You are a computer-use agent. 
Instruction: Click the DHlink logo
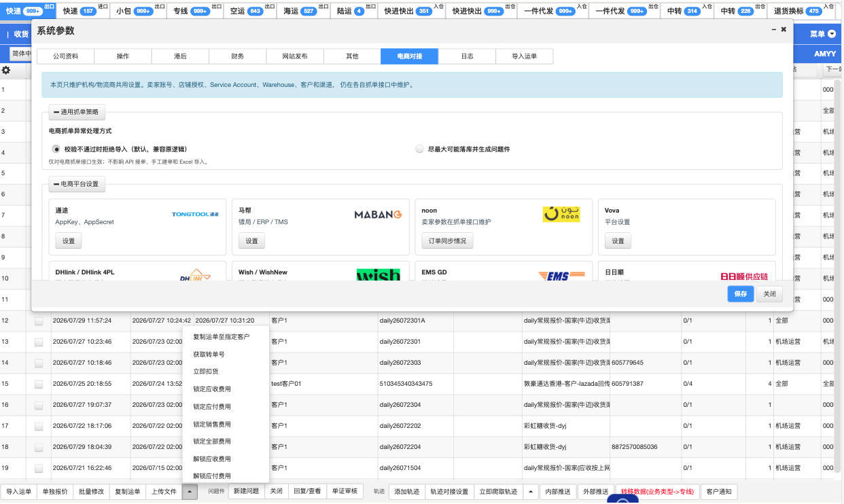[x=196, y=274]
